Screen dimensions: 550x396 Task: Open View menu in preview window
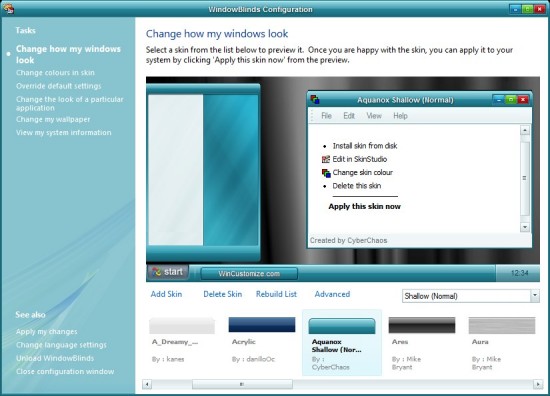point(374,116)
